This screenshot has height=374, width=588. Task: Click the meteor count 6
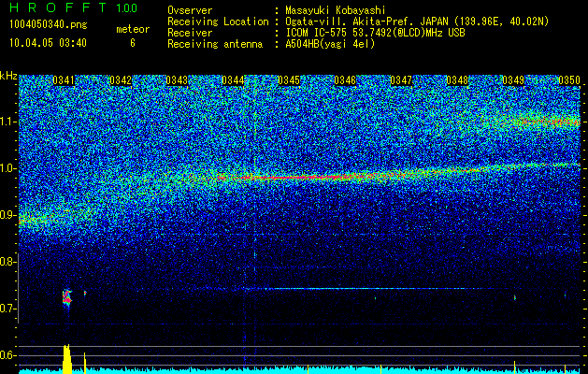click(x=133, y=43)
